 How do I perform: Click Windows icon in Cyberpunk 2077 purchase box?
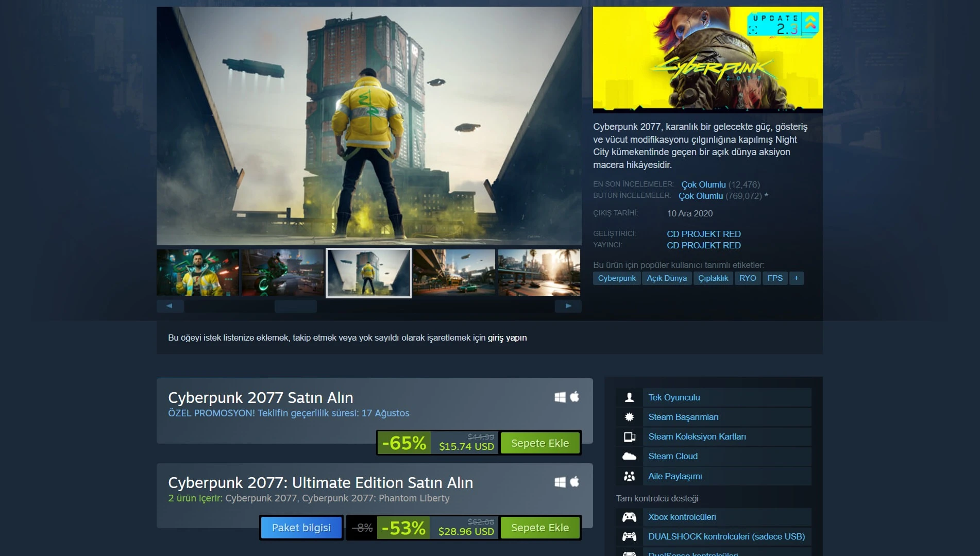coord(560,397)
